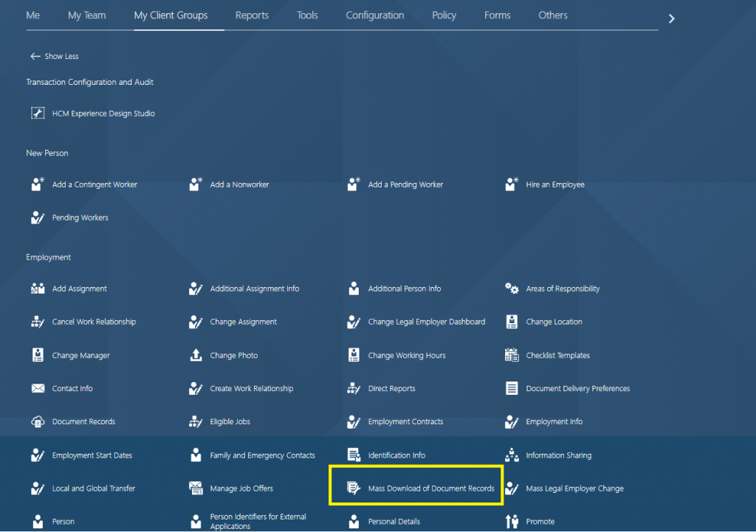Click the Additional Person Info icon
The image size is (756, 532).
tap(354, 289)
